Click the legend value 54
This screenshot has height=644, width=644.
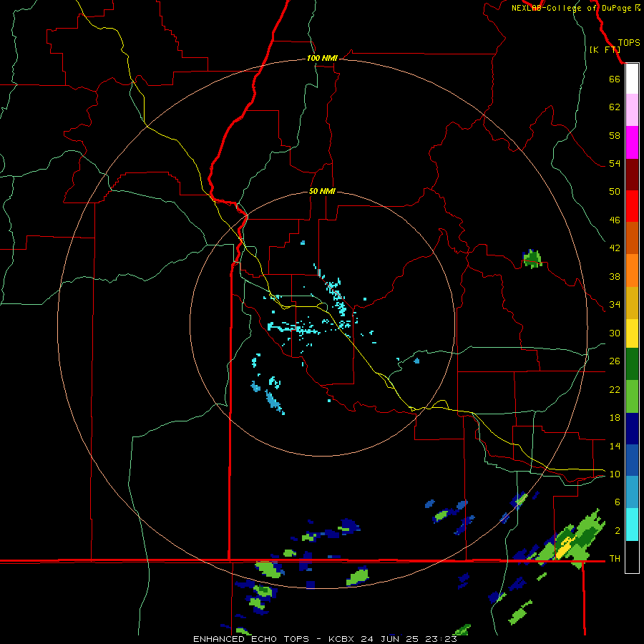615,163
